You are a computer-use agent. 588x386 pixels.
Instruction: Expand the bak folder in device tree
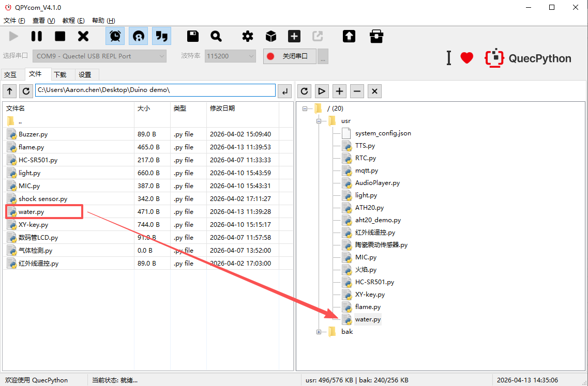(x=319, y=332)
